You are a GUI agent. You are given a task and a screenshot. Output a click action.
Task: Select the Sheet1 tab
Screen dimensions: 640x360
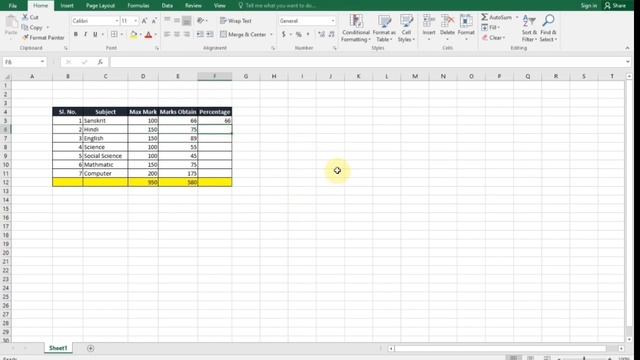click(x=58, y=348)
